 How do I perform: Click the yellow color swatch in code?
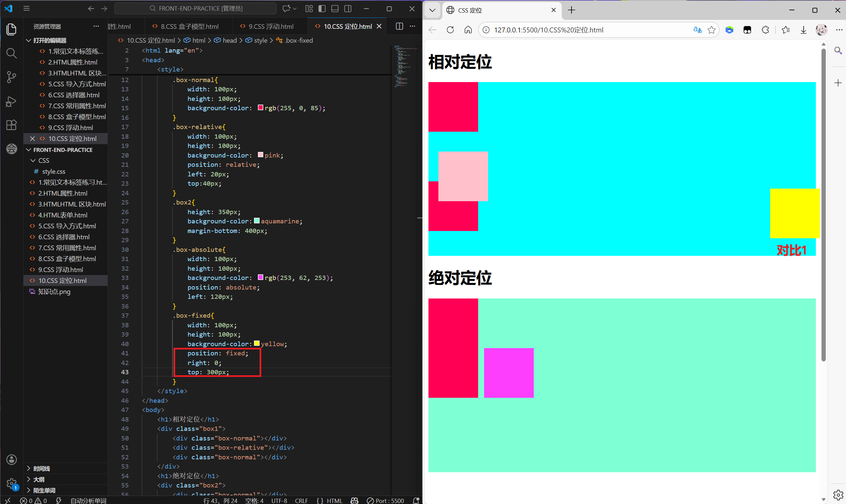point(257,344)
